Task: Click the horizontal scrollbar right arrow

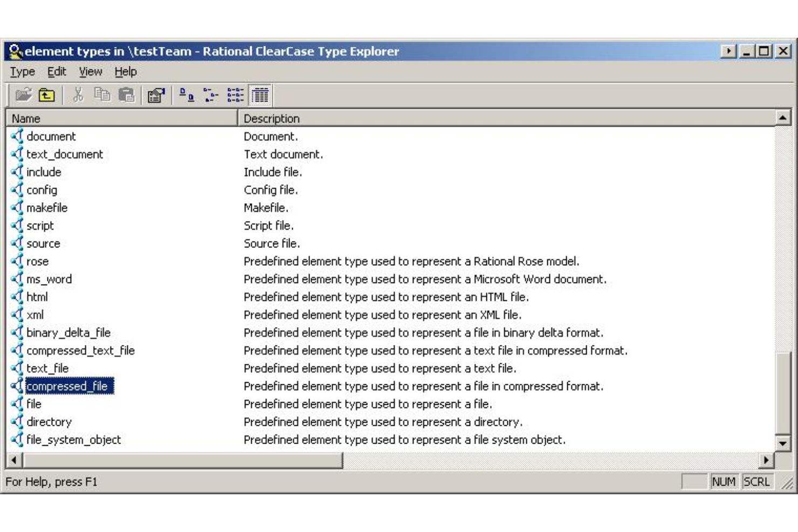Action: point(766,460)
